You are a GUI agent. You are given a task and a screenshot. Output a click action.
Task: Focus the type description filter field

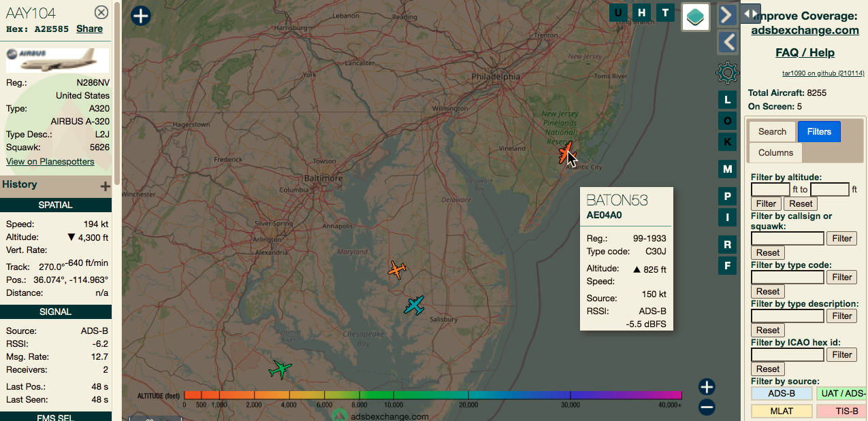pos(788,316)
